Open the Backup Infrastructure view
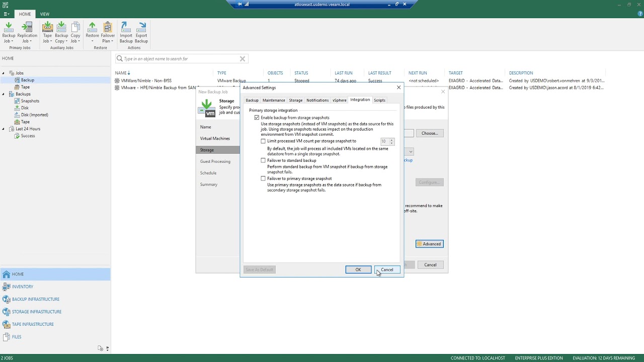 [55, 299]
